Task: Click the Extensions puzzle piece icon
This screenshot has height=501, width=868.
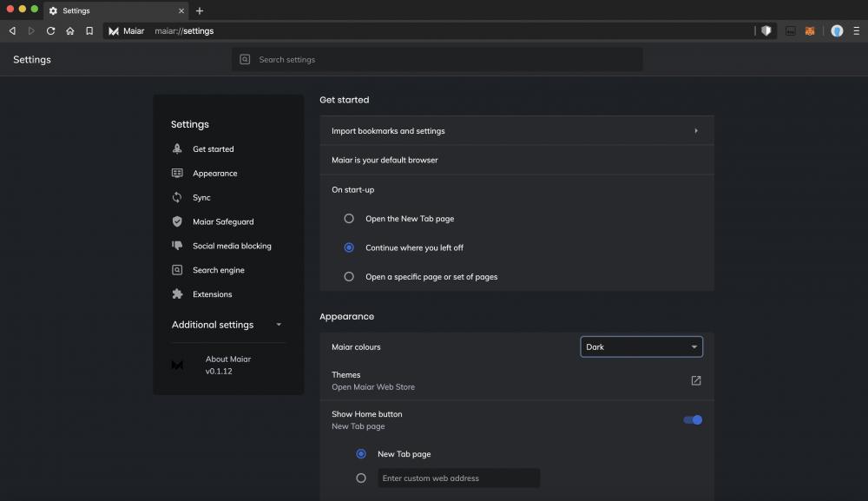Action: click(x=178, y=294)
